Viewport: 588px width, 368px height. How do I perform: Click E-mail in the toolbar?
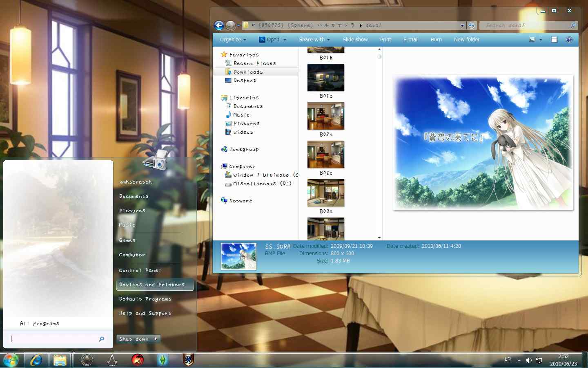pyautogui.click(x=411, y=40)
